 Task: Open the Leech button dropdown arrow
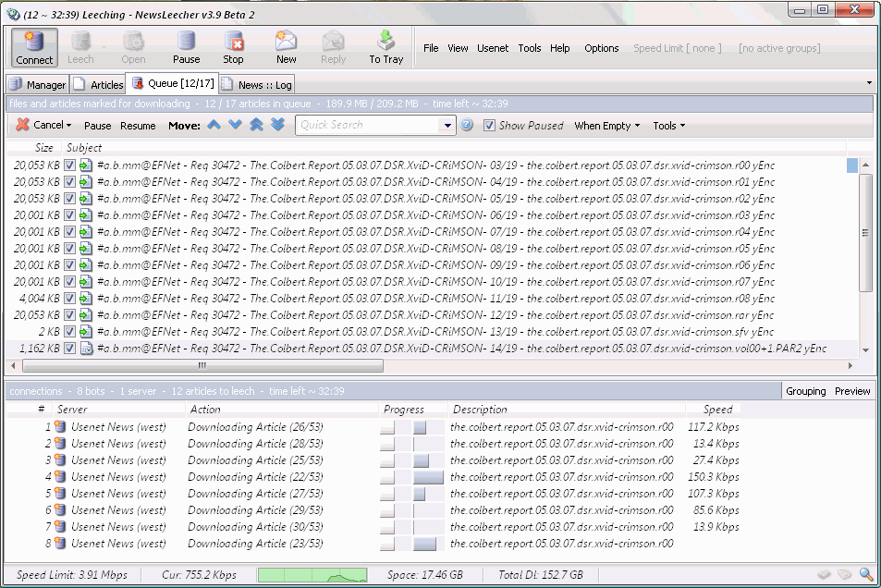point(104,47)
